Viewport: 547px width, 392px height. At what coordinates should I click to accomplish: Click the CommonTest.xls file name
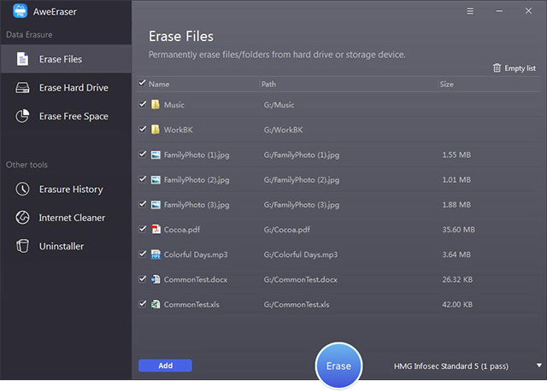coord(191,305)
